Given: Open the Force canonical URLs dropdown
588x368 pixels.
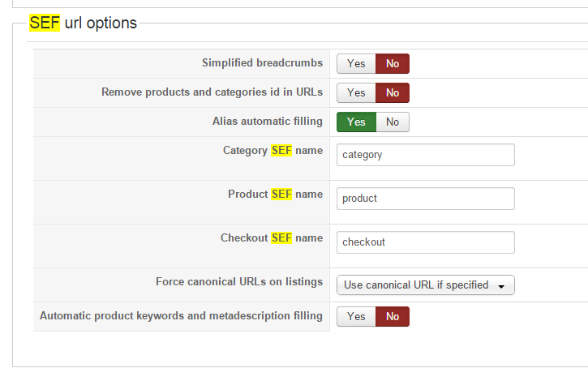Looking at the screenshot, I should 425,285.
